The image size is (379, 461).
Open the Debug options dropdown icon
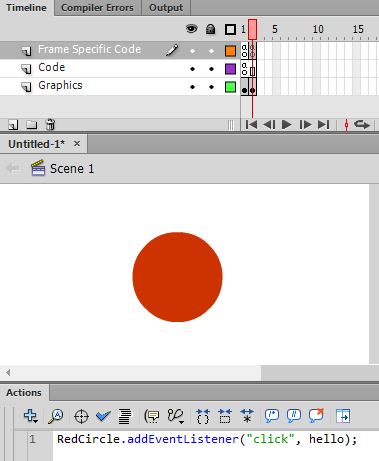coord(176,416)
